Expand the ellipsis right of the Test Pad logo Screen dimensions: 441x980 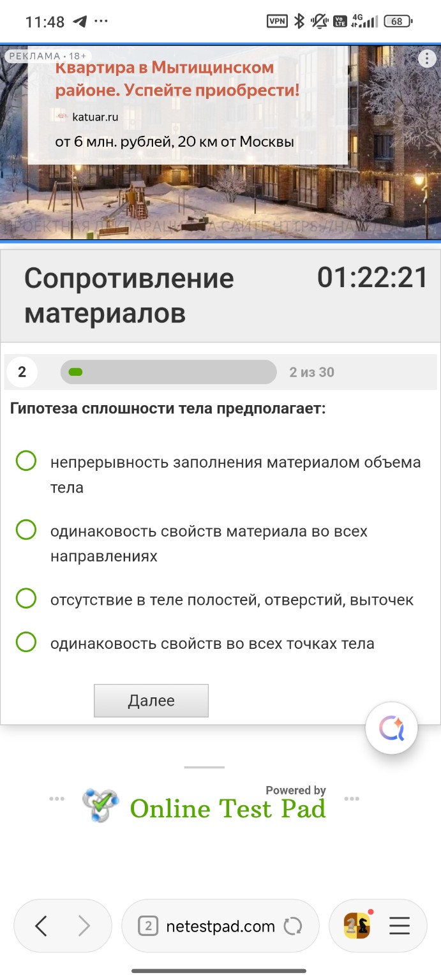[x=352, y=798]
